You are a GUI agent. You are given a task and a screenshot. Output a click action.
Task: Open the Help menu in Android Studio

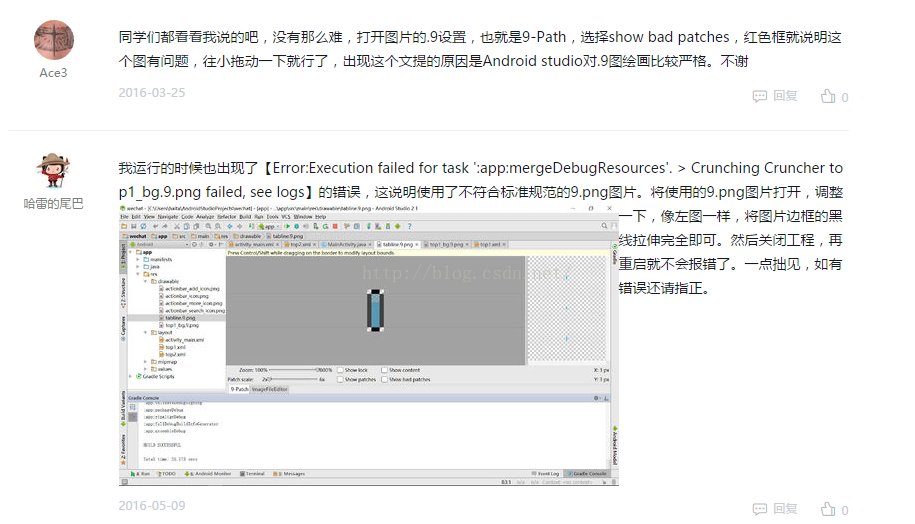[320, 216]
